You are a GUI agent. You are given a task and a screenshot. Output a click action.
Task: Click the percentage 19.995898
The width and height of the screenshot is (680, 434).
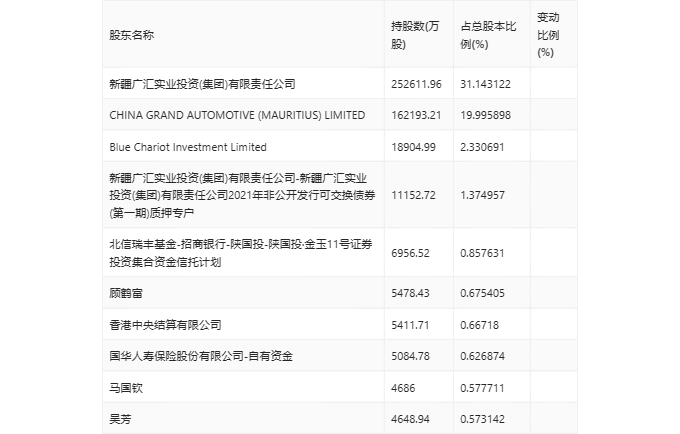tap(485, 115)
